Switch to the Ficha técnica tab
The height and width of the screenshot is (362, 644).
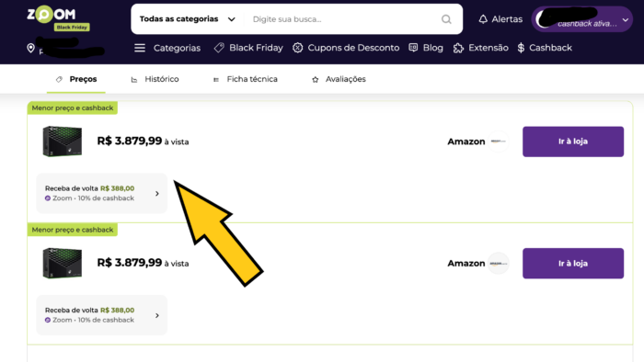[246, 79]
